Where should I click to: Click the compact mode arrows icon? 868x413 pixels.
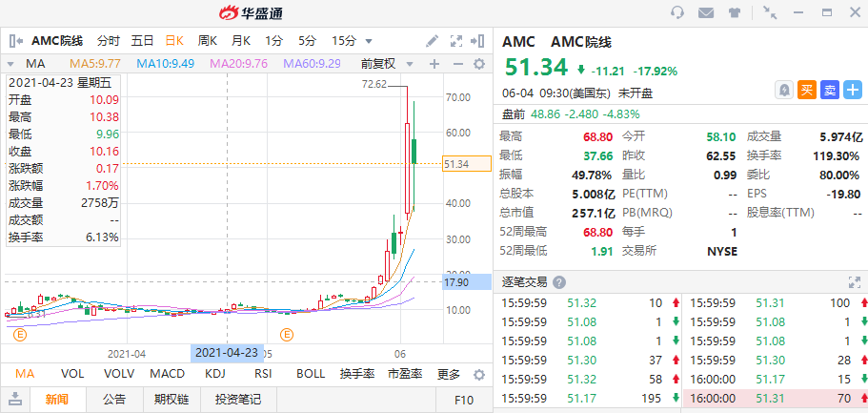[x=770, y=12]
